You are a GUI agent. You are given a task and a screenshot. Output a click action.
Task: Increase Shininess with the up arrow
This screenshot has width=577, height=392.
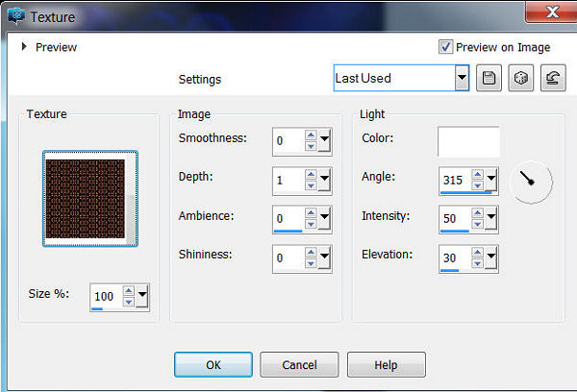pos(311,253)
